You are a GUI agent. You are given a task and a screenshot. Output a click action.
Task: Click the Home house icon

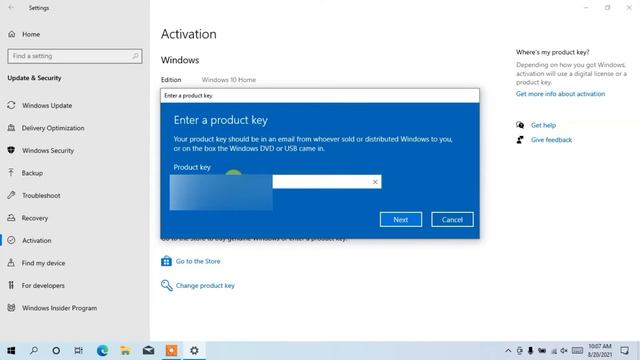click(x=11, y=34)
